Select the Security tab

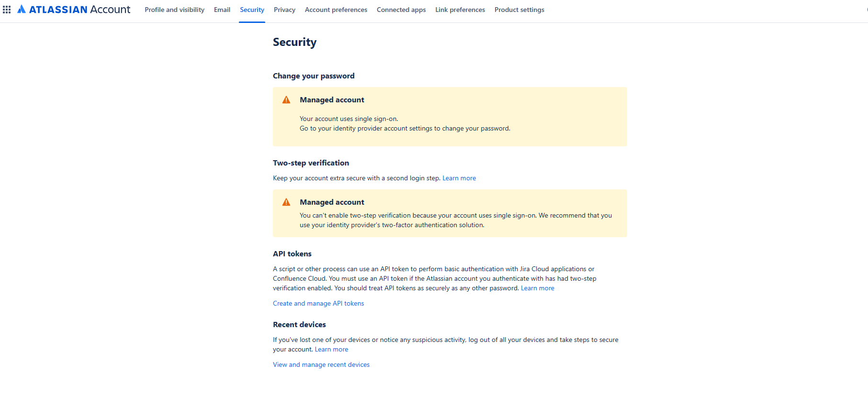(252, 10)
